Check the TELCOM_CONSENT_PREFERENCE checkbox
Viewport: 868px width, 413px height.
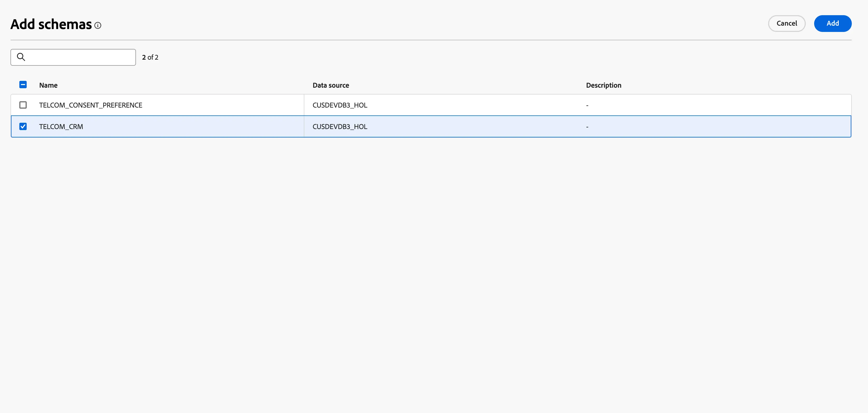(x=23, y=105)
